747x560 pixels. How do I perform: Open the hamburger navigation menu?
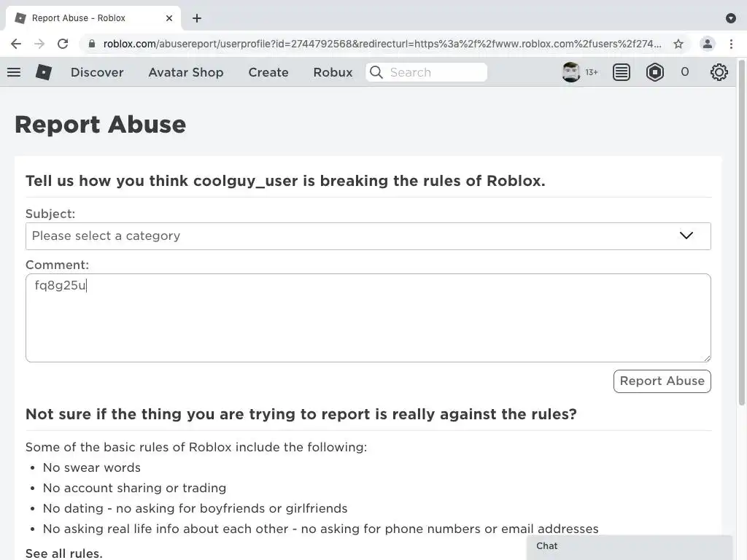click(14, 72)
